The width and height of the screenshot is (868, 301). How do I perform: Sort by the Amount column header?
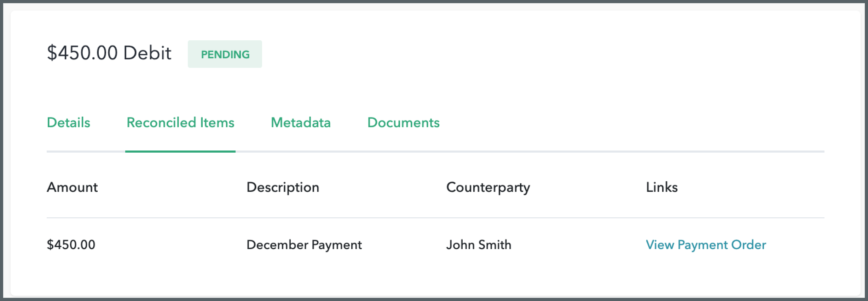[x=72, y=187]
